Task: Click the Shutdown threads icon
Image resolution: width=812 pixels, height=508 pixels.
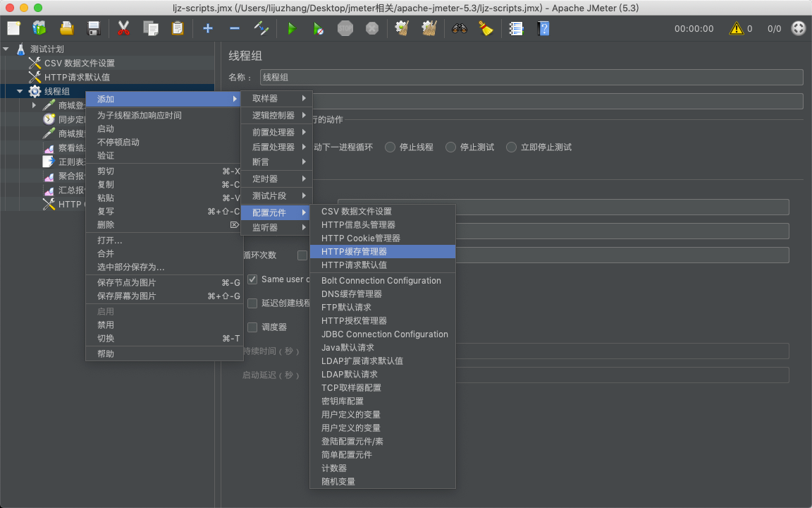Action: pos(372,28)
